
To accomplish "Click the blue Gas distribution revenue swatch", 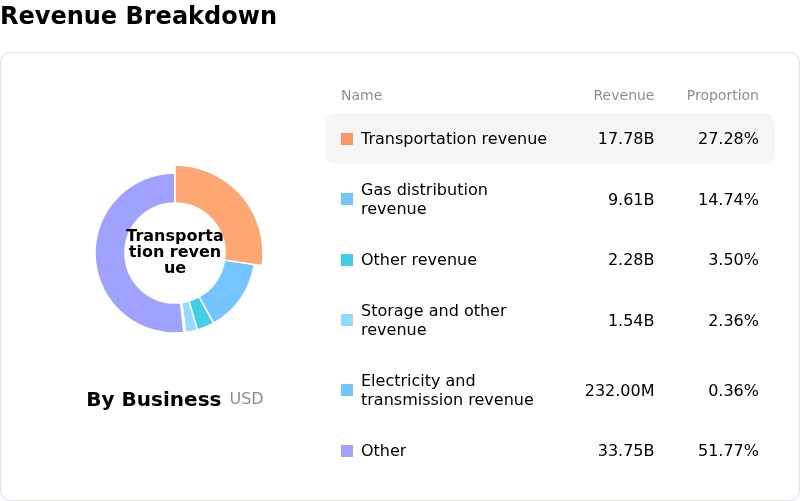I will [x=347, y=199].
